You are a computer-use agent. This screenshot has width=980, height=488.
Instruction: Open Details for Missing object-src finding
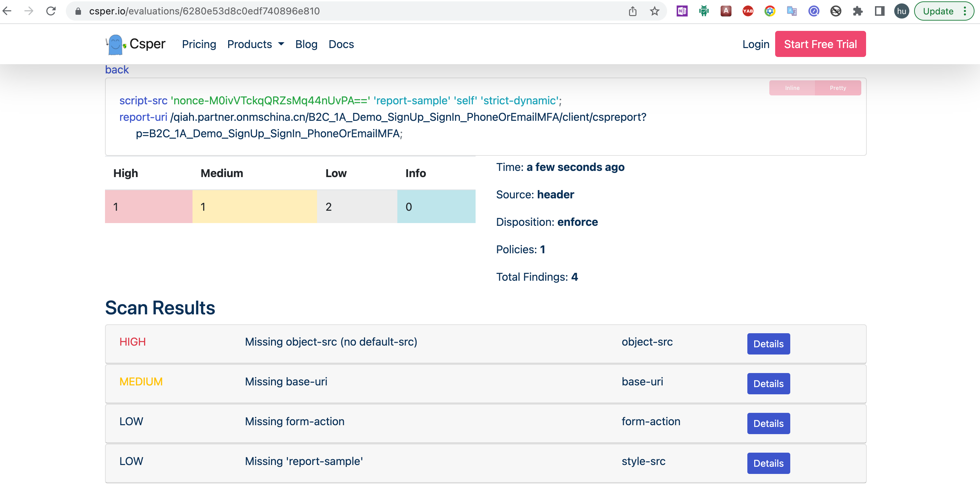(x=769, y=344)
